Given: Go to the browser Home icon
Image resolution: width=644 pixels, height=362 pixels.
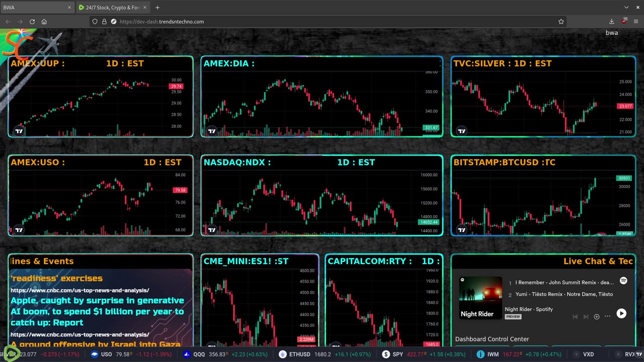Looking at the screenshot, I should (44, 22).
